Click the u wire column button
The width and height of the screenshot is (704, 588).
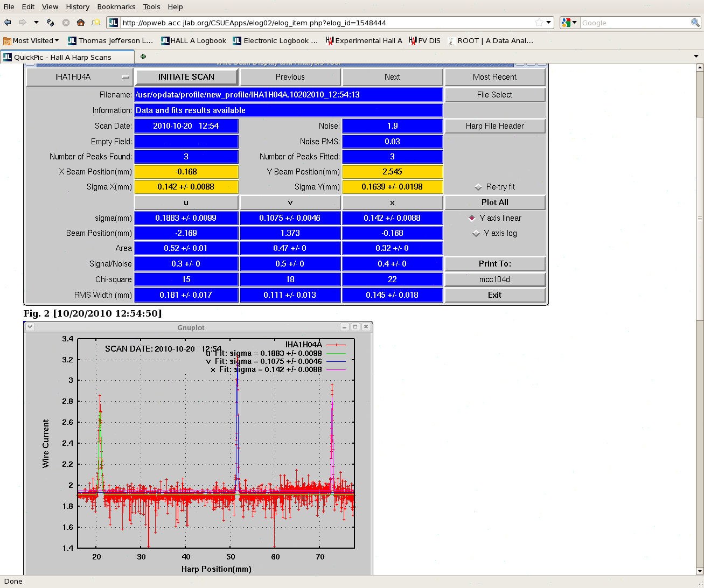[186, 202]
